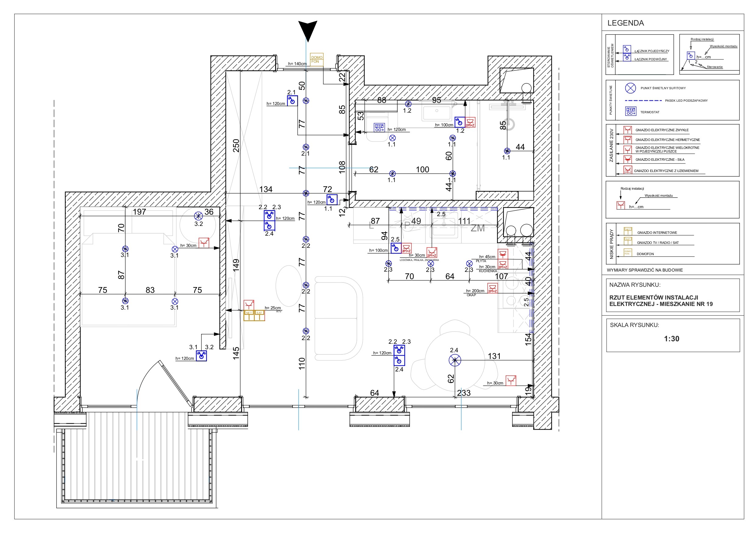This screenshot has width=756, height=534.
Task: Click the KUCHENKA socket symbol at h= 30cm
Action: click(x=503, y=264)
